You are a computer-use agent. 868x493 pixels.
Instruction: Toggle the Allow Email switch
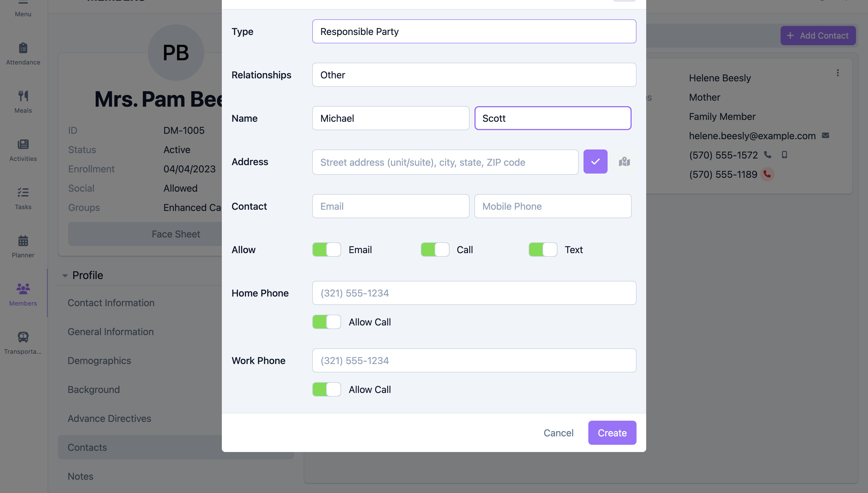point(326,250)
